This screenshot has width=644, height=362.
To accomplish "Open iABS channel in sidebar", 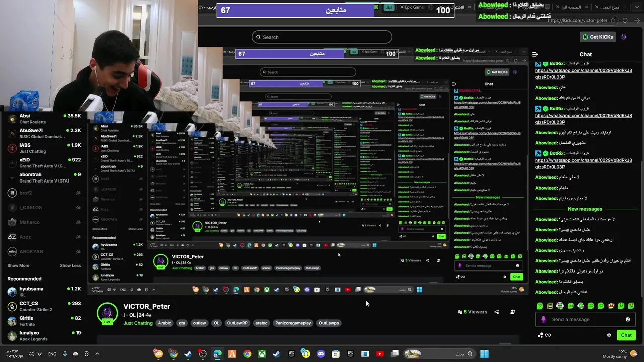I will [x=44, y=148].
